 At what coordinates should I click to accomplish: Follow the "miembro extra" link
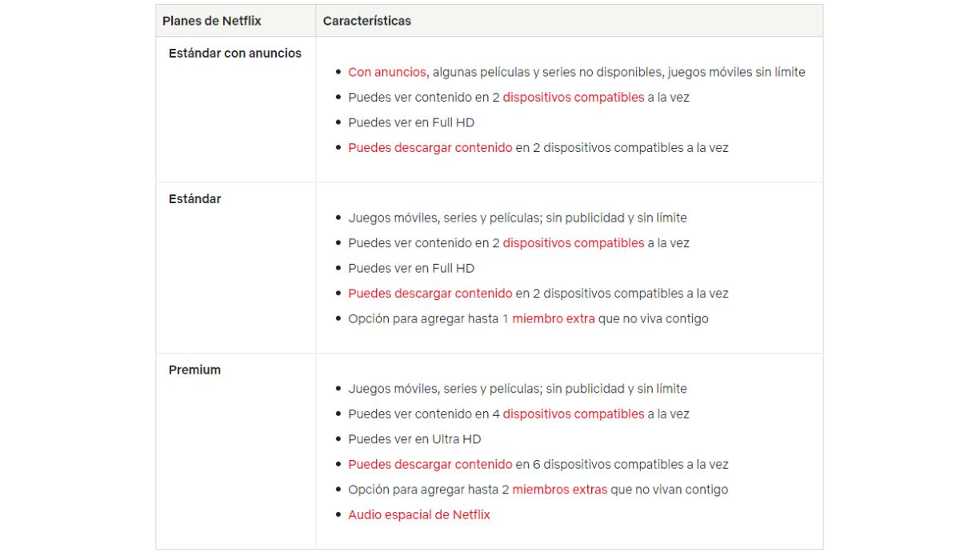pos(553,319)
